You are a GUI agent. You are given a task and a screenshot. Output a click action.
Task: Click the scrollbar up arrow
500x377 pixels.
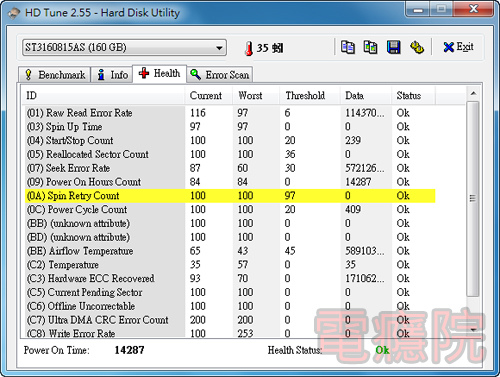(473, 94)
